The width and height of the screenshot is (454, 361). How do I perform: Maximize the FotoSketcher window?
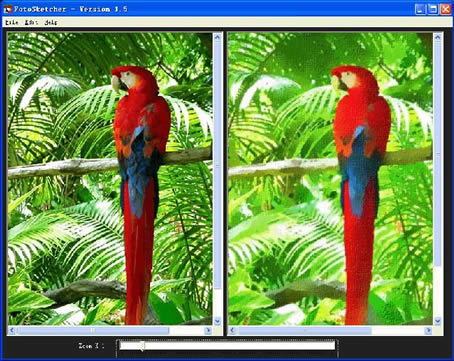(x=433, y=9)
